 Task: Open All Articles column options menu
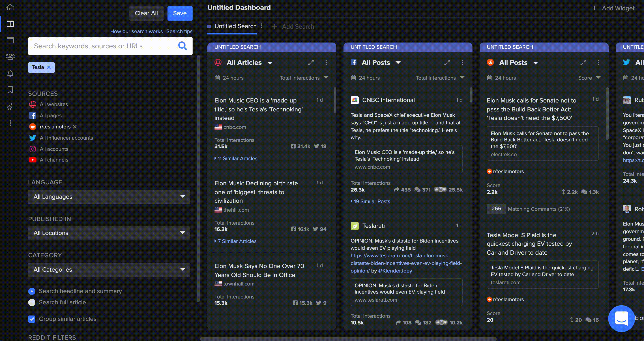coord(326,62)
